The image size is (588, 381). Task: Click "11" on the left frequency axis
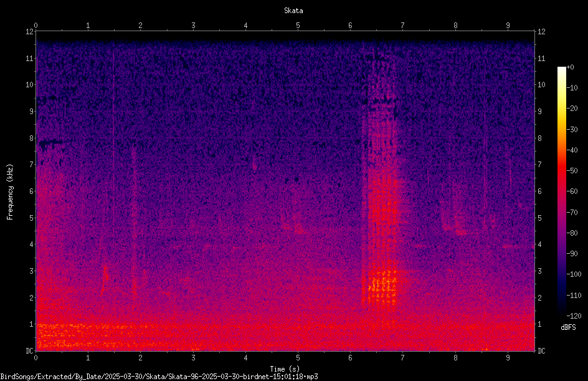click(29, 58)
